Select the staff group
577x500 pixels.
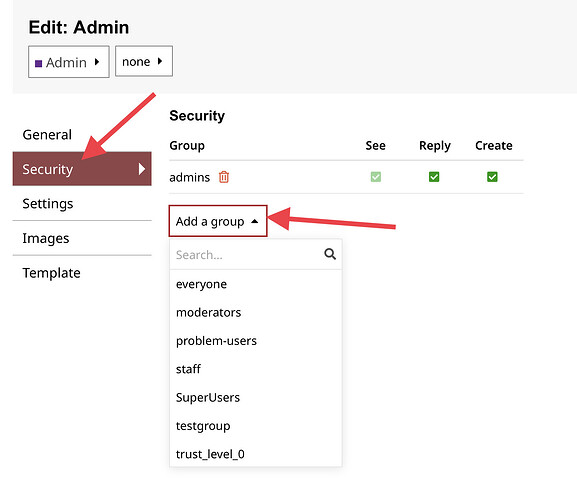click(256, 369)
